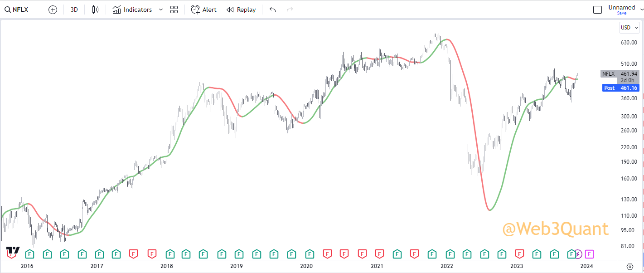Click the pink upcoming earnings E marker
Screen dimensions: 644x273
[589, 254]
